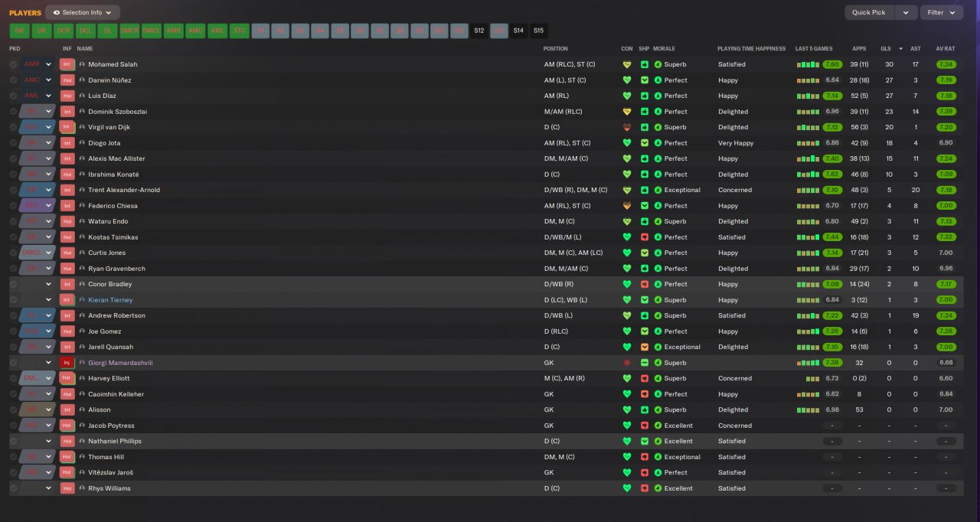
Task: Open the Selection Info dropdown
Action: (x=83, y=12)
